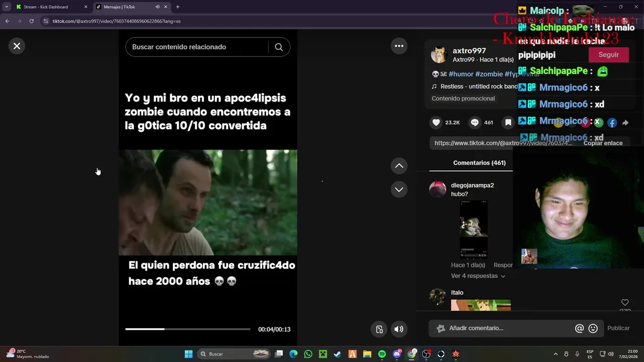644x362 pixels.
Task: Click the TikTok URL in address bar
Action: tap(116, 21)
